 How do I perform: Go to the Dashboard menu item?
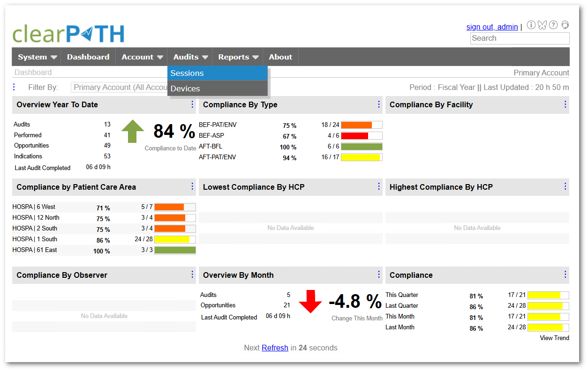[x=88, y=57]
